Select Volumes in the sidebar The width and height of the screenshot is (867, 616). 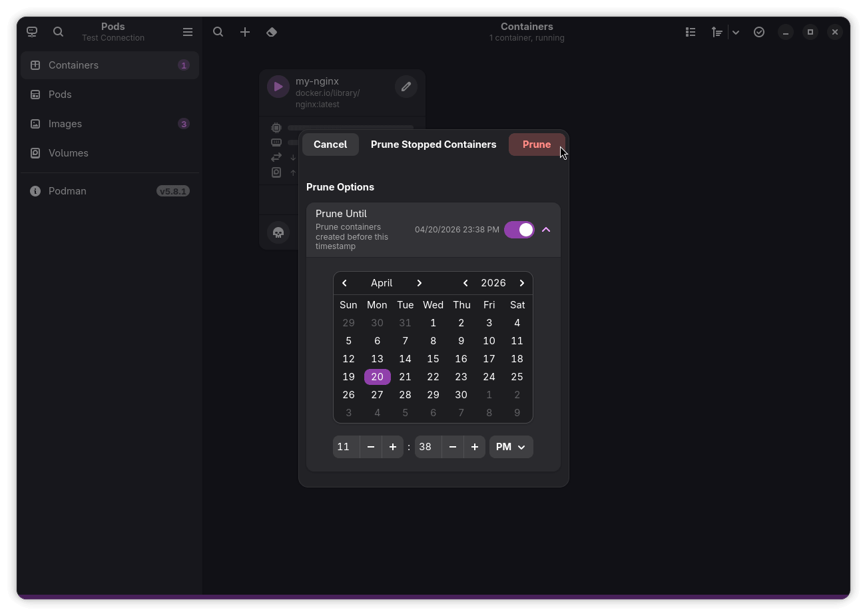(68, 153)
